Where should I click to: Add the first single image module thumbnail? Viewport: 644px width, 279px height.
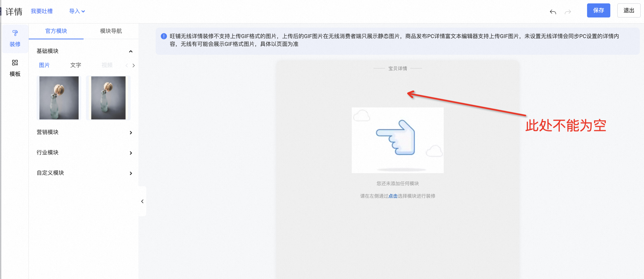click(x=59, y=98)
